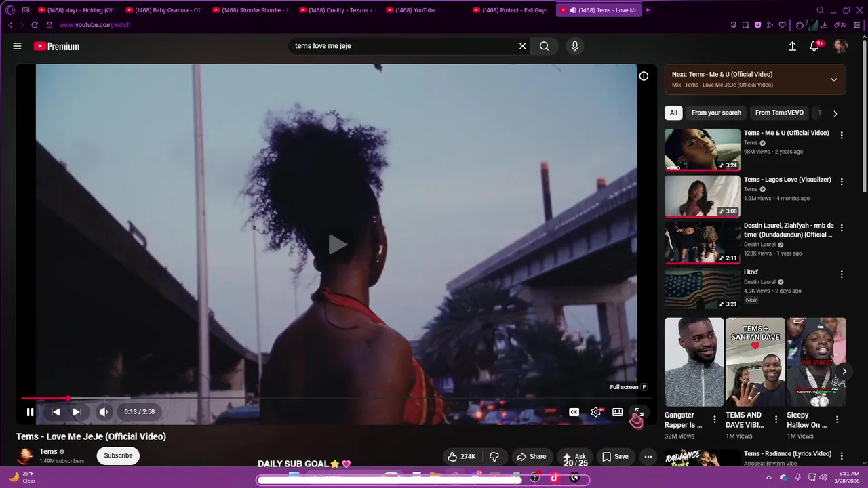Show more shorts with the next arrow
Screen dimensions: 868x488
(x=844, y=371)
